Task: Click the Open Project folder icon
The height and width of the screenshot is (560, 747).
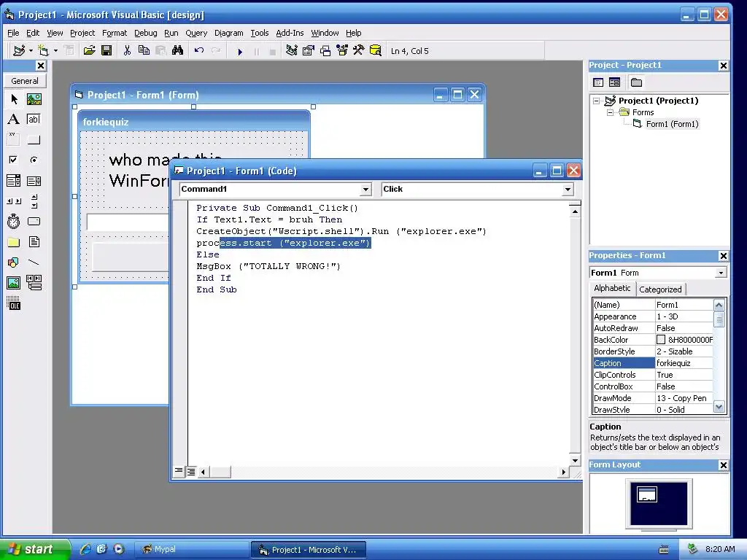Action: coord(89,50)
